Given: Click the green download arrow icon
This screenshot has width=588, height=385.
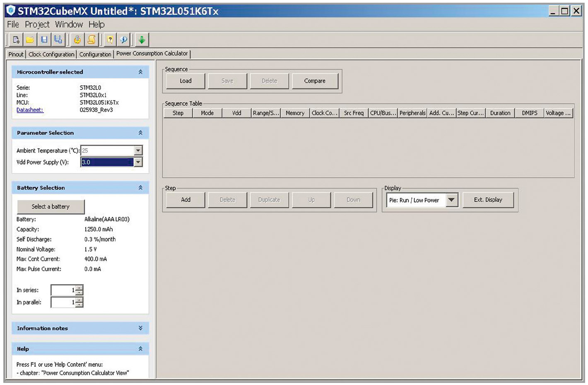Looking at the screenshot, I should pos(142,40).
